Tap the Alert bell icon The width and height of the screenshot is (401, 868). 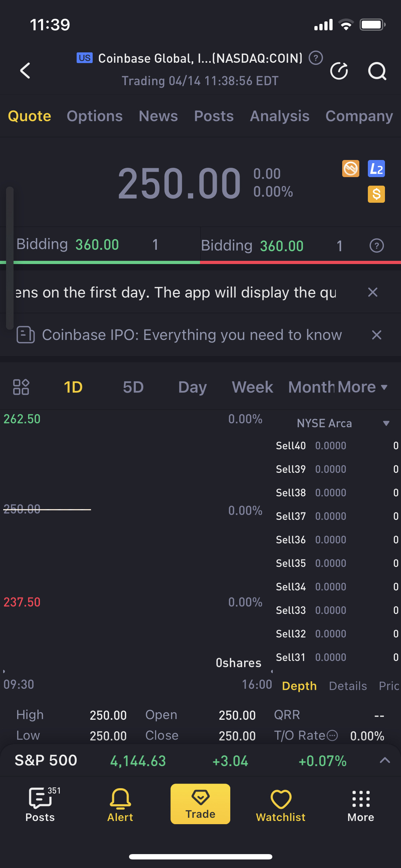coord(120,804)
